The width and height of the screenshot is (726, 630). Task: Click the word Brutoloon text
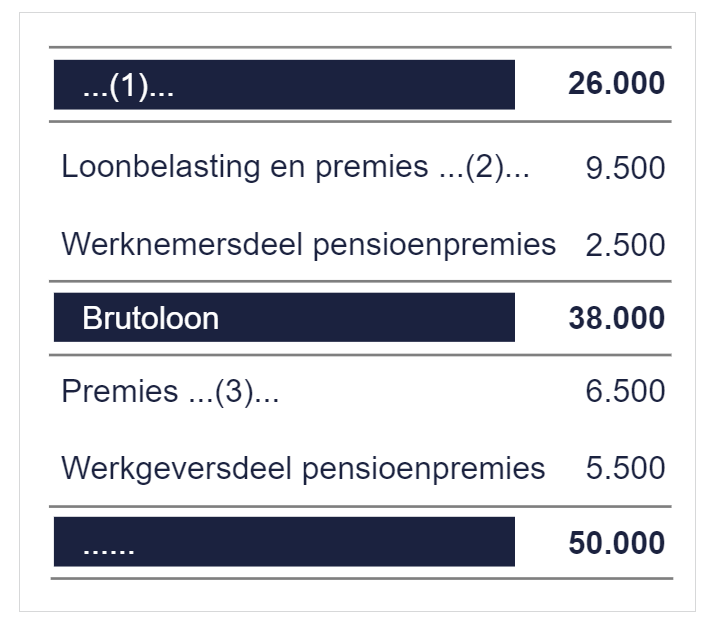point(150,318)
